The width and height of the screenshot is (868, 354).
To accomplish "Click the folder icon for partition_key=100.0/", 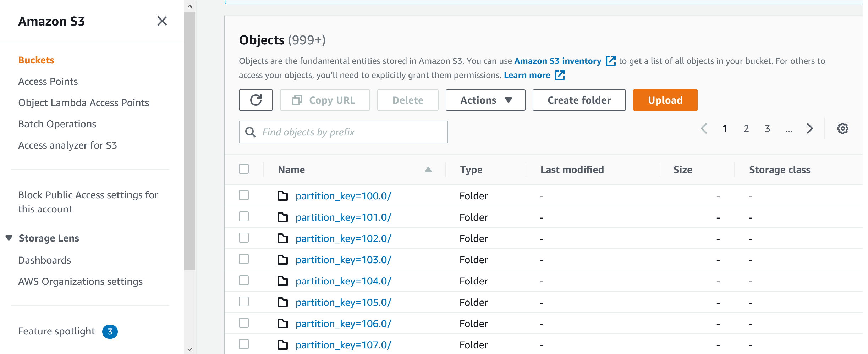I will [x=283, y=196].
